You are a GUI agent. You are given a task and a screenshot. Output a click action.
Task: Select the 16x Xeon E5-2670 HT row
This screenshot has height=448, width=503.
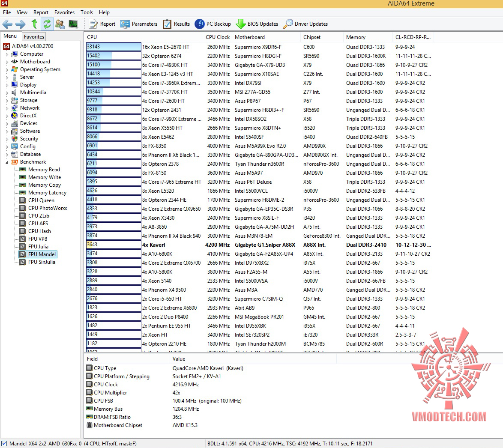(x=260, y=47)
